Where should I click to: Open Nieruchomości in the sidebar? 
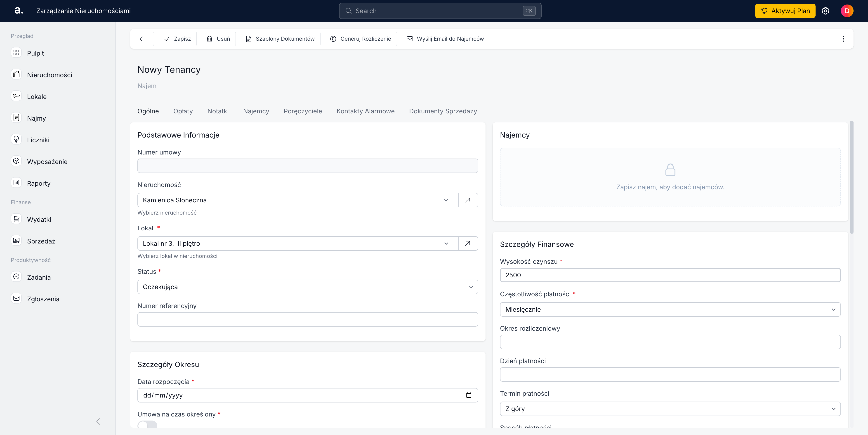pyautogui.click(x=49, y=75)
